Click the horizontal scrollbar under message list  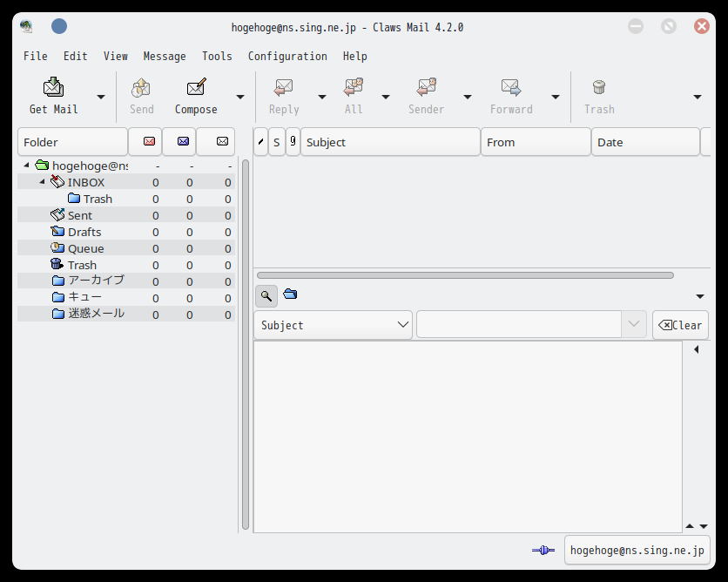(x=465, y=275)
